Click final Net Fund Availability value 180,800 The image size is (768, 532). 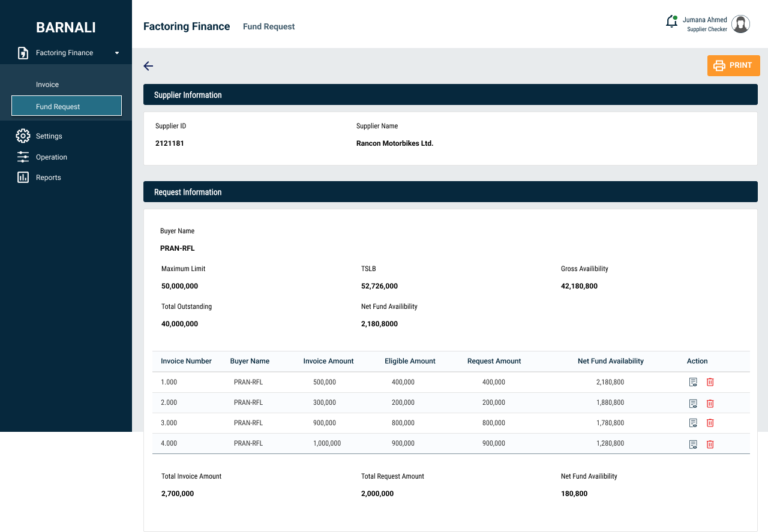click(x=574, y=494)
